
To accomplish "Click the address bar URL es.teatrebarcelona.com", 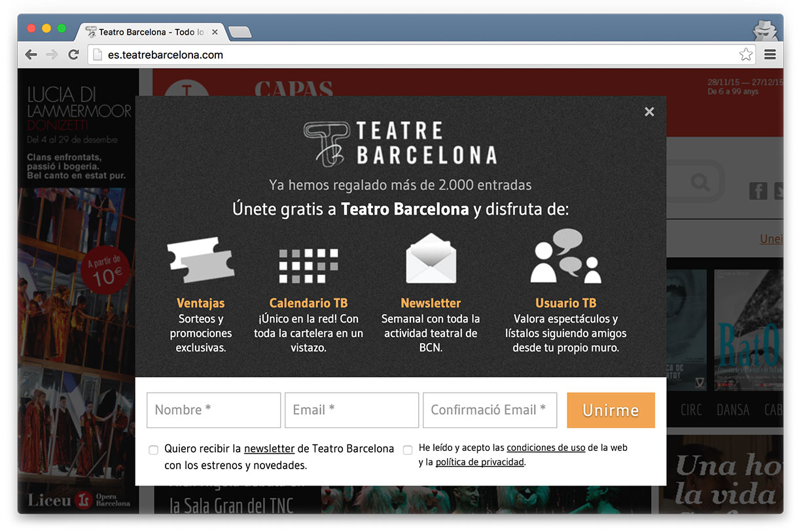I will (x=166, y=55).
